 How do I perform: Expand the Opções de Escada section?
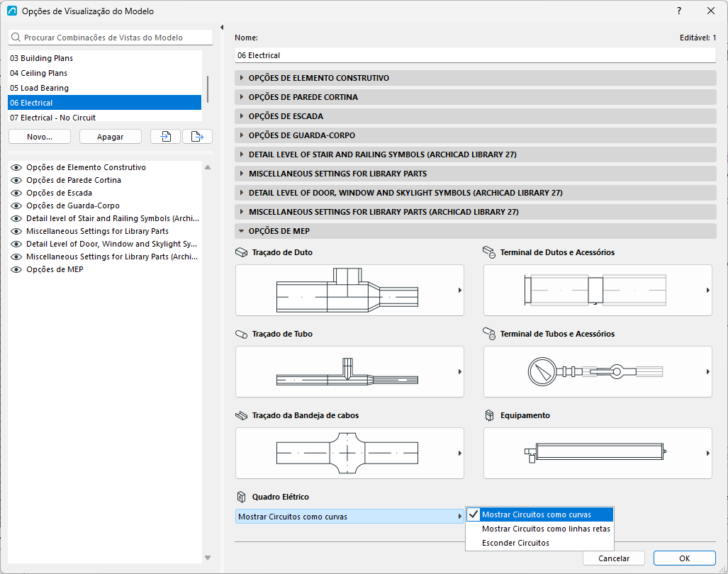click(476, 116)
